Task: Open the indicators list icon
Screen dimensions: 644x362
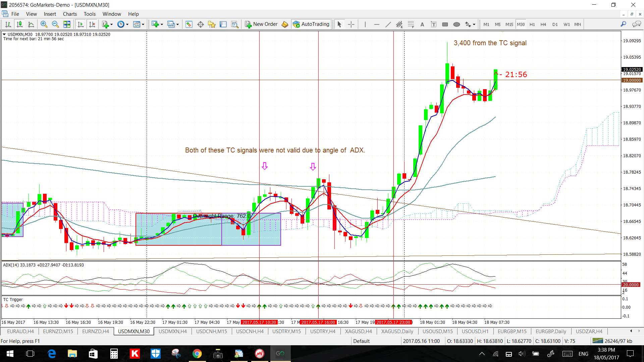Action: pyautogui.click(x=106, y=24)
